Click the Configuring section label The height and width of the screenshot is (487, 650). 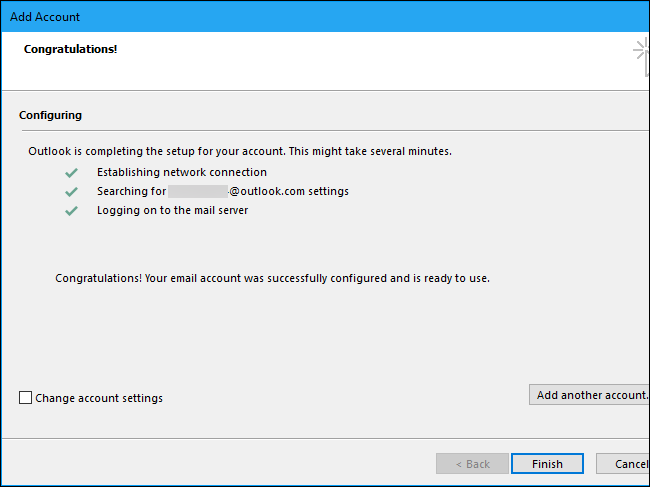(x=50, y=115)
